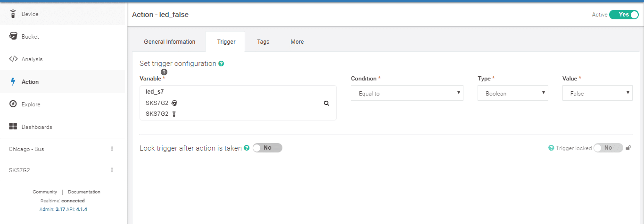Open options menu for SKS7G2 dashboard

(112, 170)
